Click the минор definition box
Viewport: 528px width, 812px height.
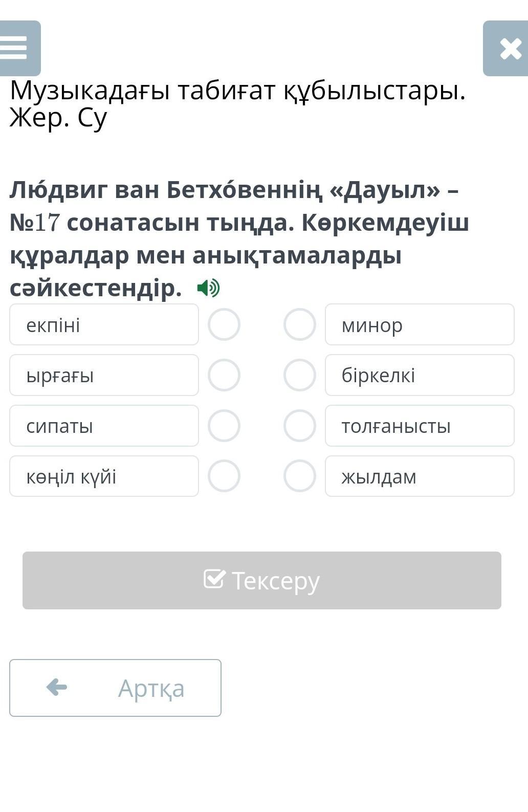tap(420, 324)
